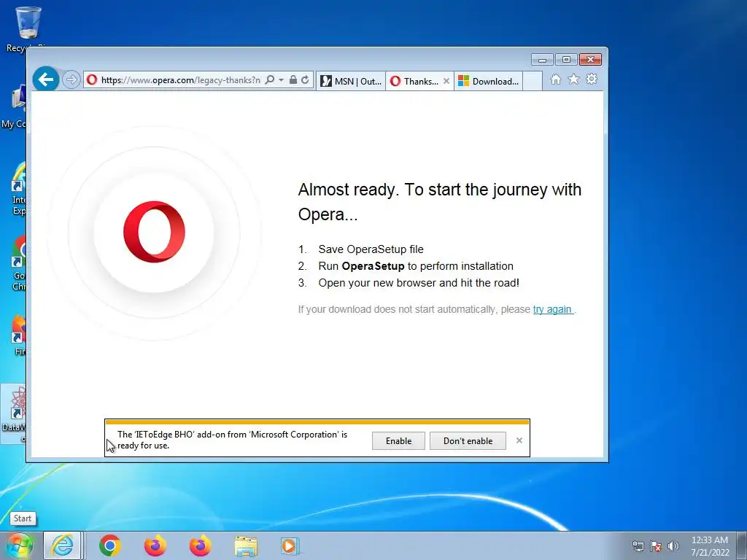Refresh the page with the reload icon
Screen dimensions: 747x560
point(306,79)
